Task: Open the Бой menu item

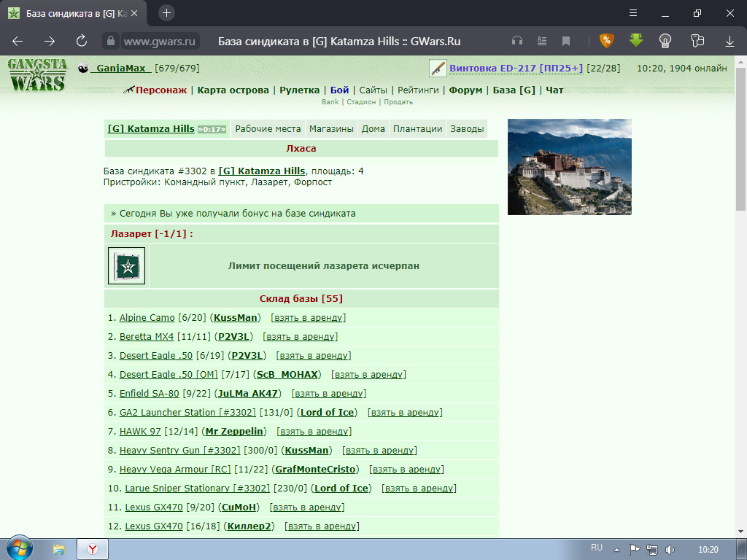Action: coord(339,90)
